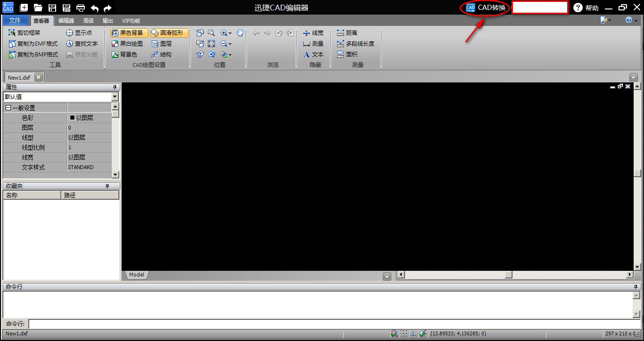Screen dimensions: 644x341
Task: Copy drawing as EMF format (复制为EMF格式)
Action: (33, 44)
